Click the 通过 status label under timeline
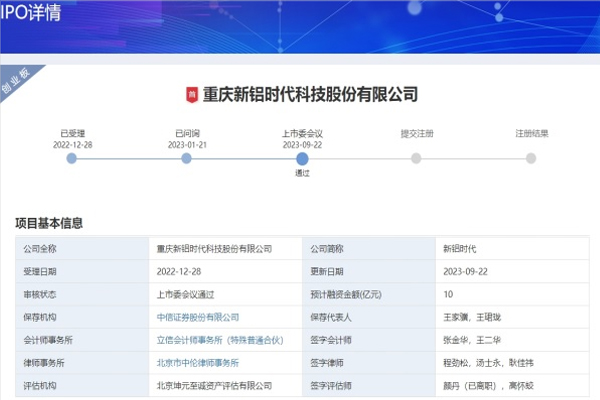 point(302,173)
